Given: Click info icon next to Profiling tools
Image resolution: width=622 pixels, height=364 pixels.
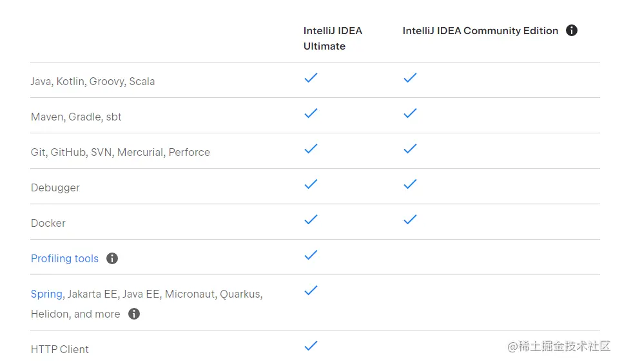Looking at the screenshot, I should tap(112, 258).
